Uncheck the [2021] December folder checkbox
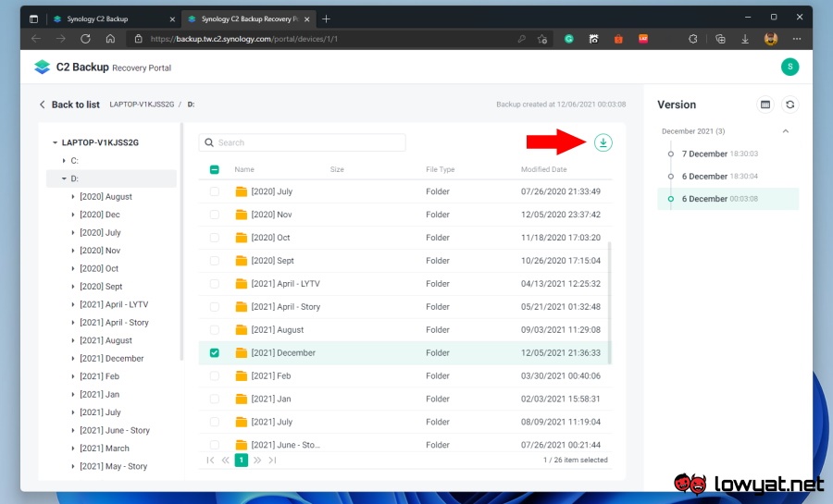The width and height of the screenshot is (833, 504). click(215, 352)
